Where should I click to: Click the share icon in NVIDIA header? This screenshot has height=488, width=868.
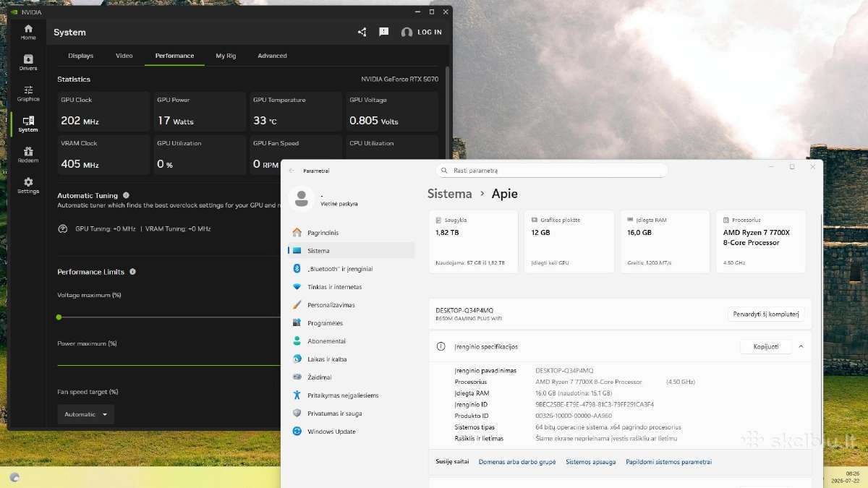(362, 32)
